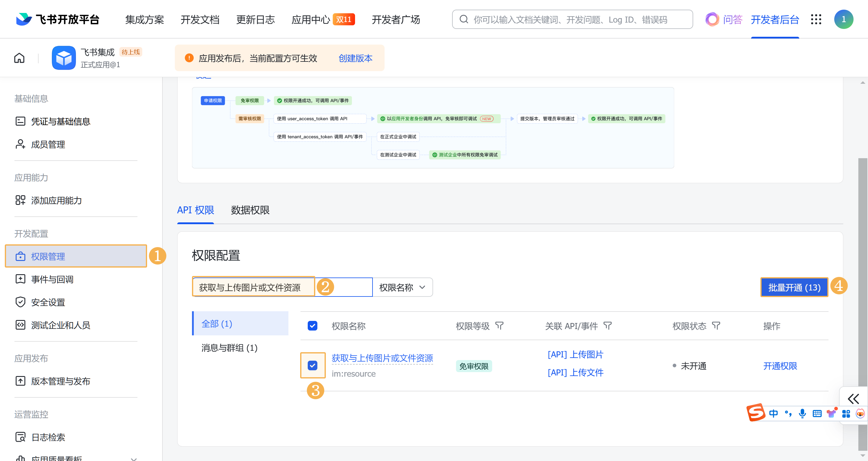Click the Sogou input microphone icon
This screenshot has width=868, height=461.
(x=802, y=413)
